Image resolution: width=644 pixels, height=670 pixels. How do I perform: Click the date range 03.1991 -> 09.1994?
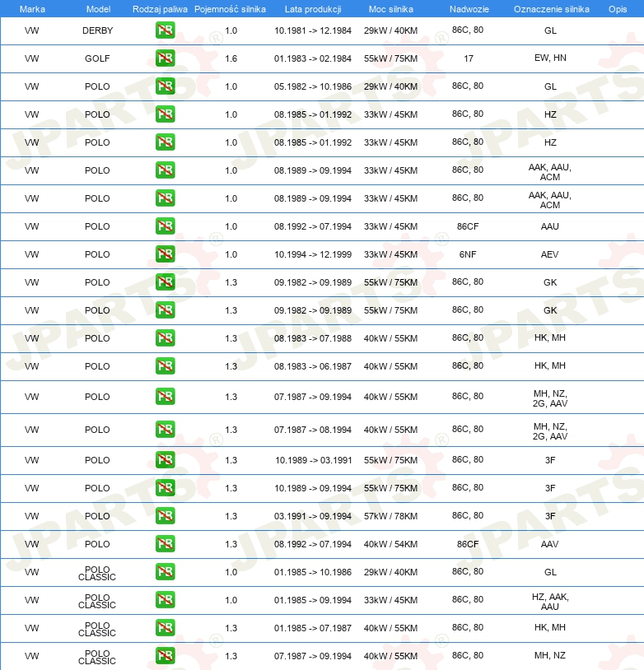pyautogui.click(x=313, y=516)
